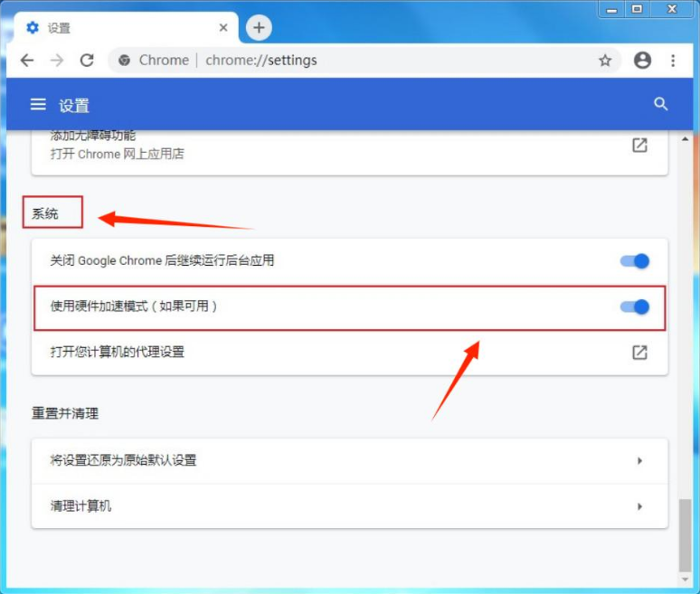Viewport: 700px width, 594px height.
Task: Click the scrollbar down arrow
Action: coord(685,580)
